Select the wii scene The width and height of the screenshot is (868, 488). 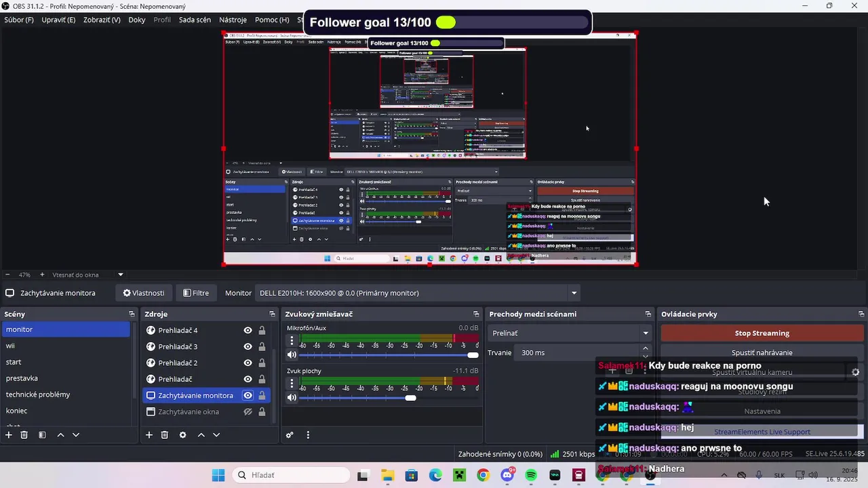(66, 346)
